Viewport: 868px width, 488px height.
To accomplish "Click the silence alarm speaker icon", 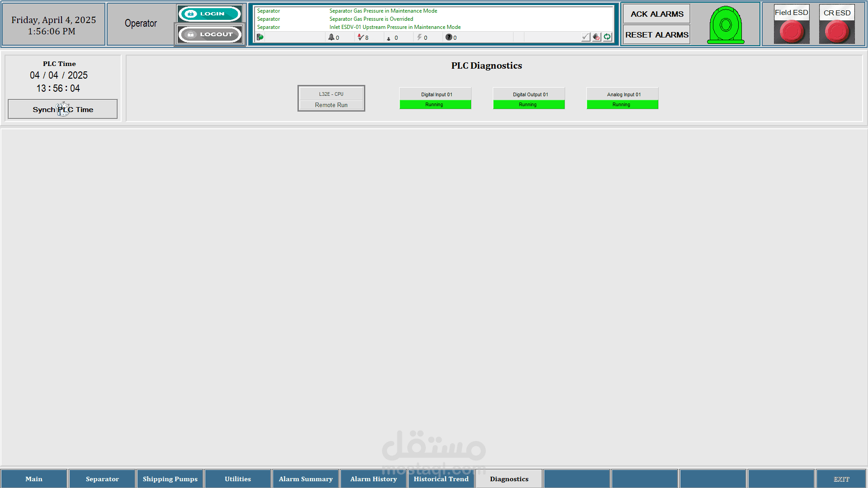I will (x=596, y=37).
